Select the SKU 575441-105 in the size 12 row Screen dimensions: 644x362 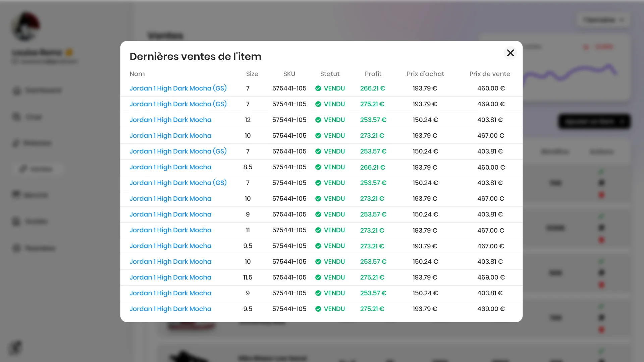point(289,120)
